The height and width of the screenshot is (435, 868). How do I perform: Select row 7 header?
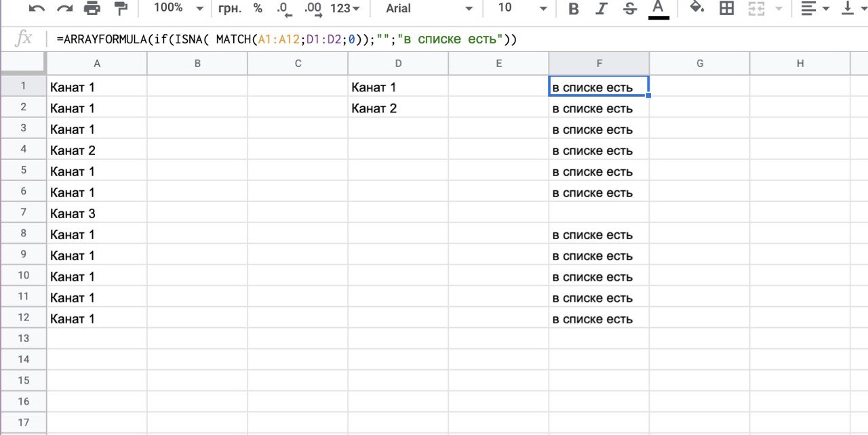23,212
